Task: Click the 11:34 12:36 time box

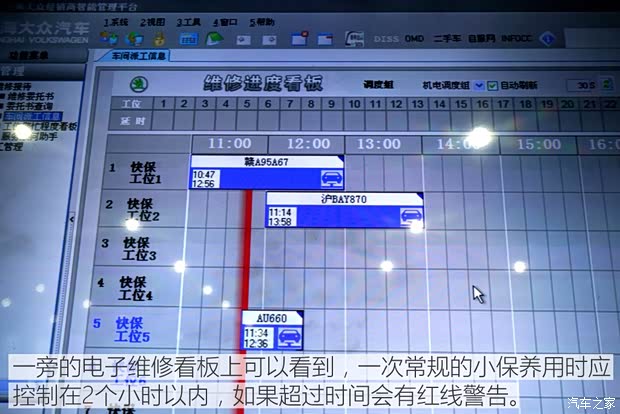Action: pos(257,338)
